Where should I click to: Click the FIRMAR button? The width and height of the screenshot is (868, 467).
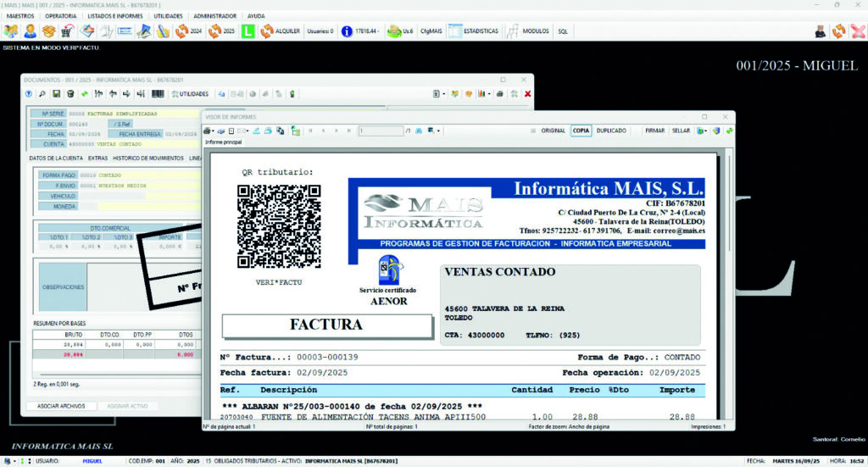[654, 131]
